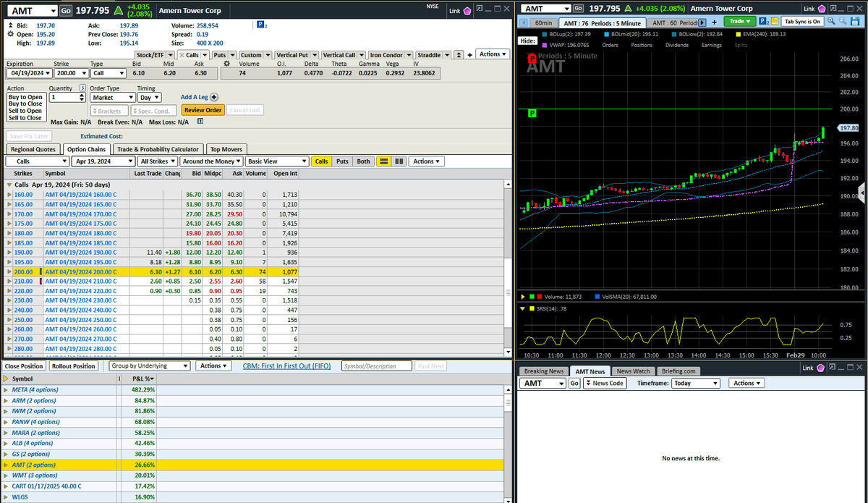The height and width of the screenshot is (503, 868).
Task: Click the settings gear left of Volume header
Action: tap(226, 64)
